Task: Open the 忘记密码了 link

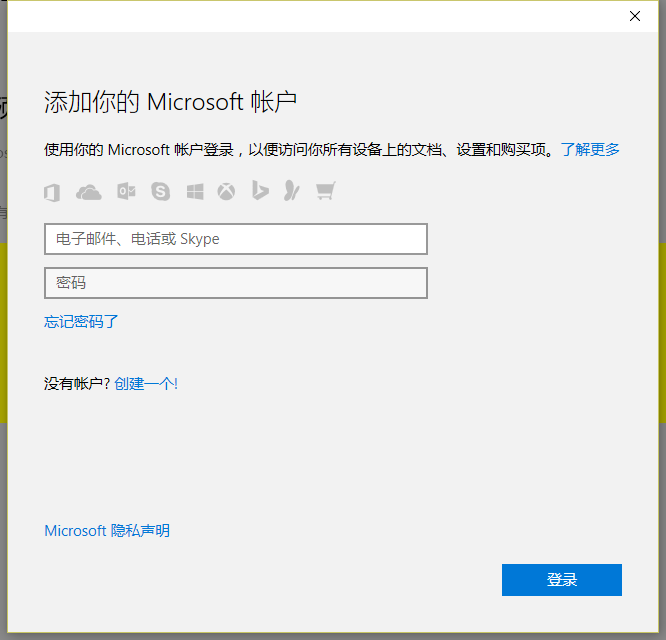Action: click(81, 321)
